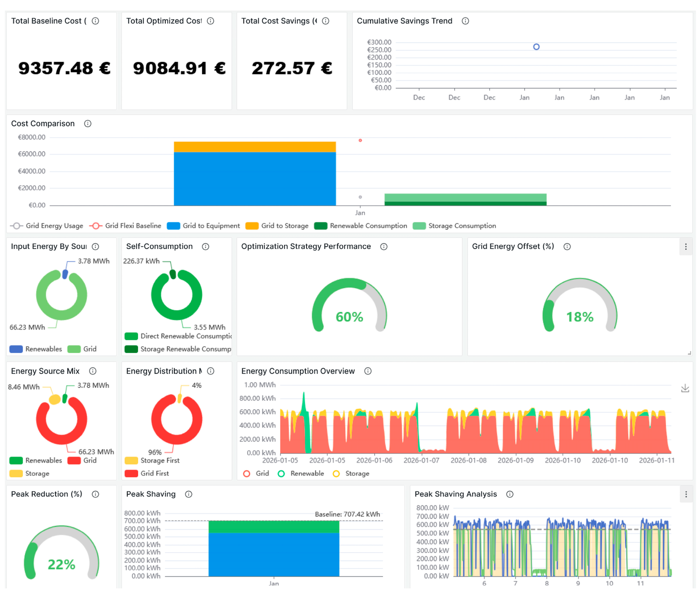Click info icon beside Total Baseline Cost
Screen dimensions: 700x596
(96, 21)
